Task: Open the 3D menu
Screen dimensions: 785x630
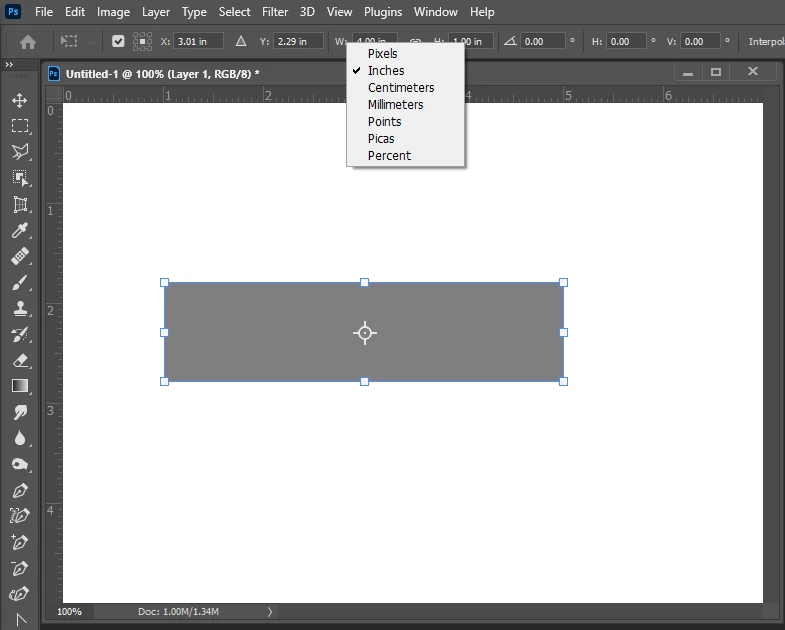Action: pyautogui.click(x=307, y=12)
